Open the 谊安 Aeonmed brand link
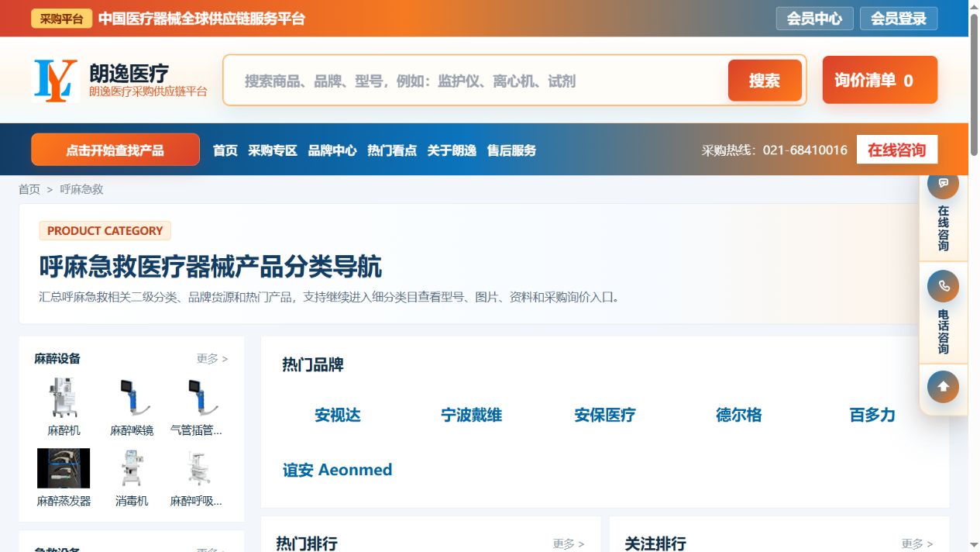Viewport: 980px width, 552px height. pos(338,470)
